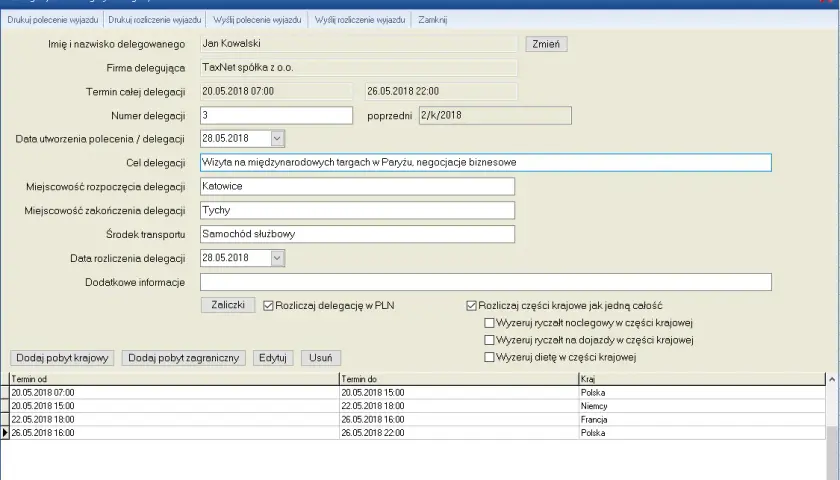The width and height of the screenshot is (840, 480).
Task: Click Drukuj polecenie wyjazdu toolbar item
Action: pos(52,20)
